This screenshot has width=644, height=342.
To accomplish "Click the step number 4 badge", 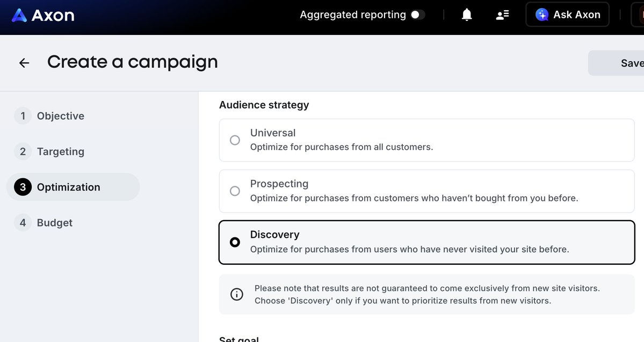I will 23,222.
